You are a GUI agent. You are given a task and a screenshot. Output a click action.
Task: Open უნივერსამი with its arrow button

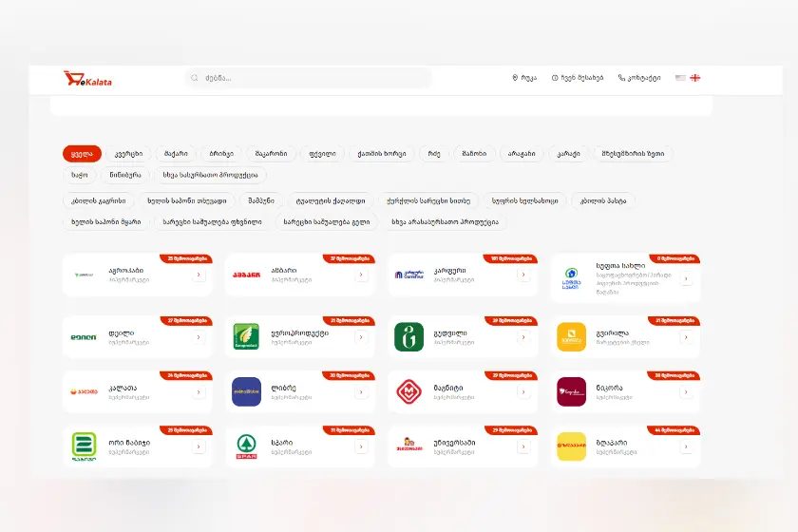523,446
